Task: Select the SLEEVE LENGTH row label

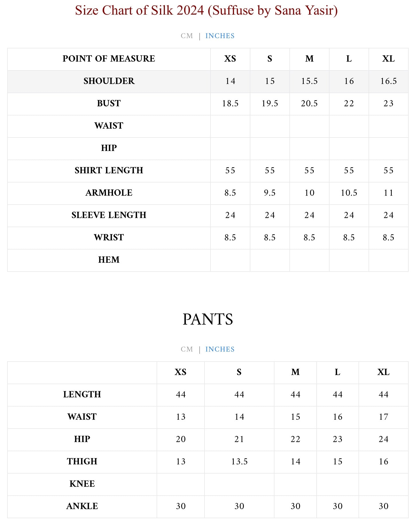Action: (109, 215)
